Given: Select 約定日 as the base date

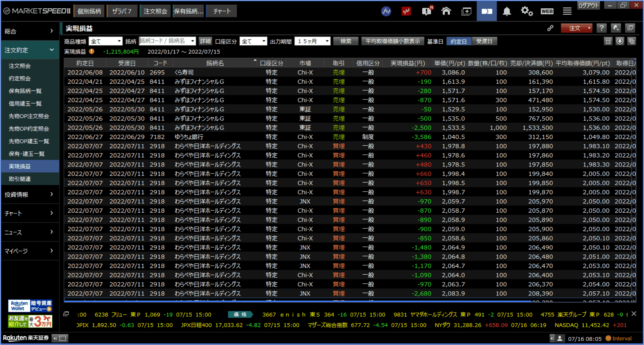Looking at the screenshot, I should 459,42.
